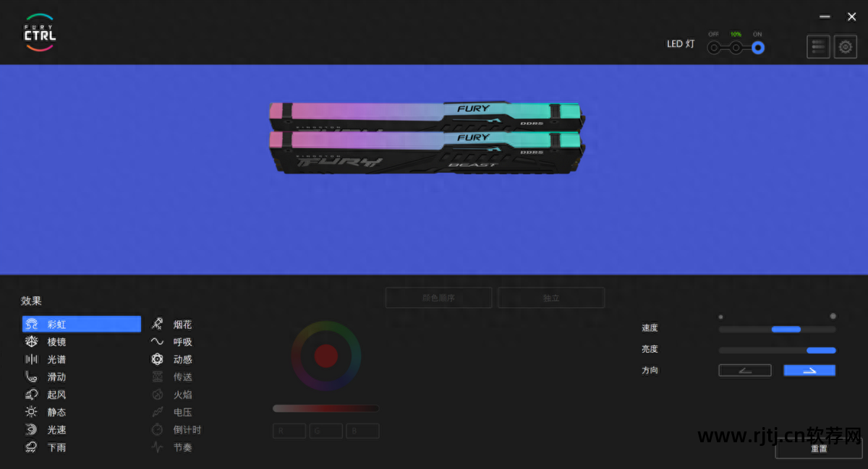Click the FURY CTRL logo
The image size is (868, 469).
tap(40, 33)
